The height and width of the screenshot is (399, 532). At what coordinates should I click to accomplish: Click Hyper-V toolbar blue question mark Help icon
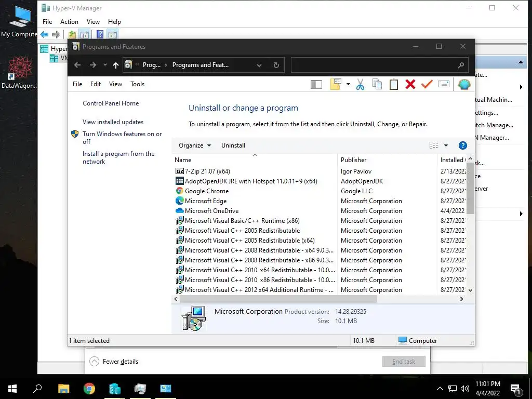100,34
